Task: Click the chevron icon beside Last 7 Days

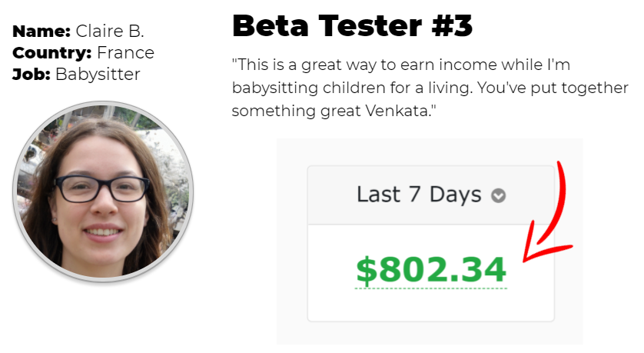Action: coord(498,195)
